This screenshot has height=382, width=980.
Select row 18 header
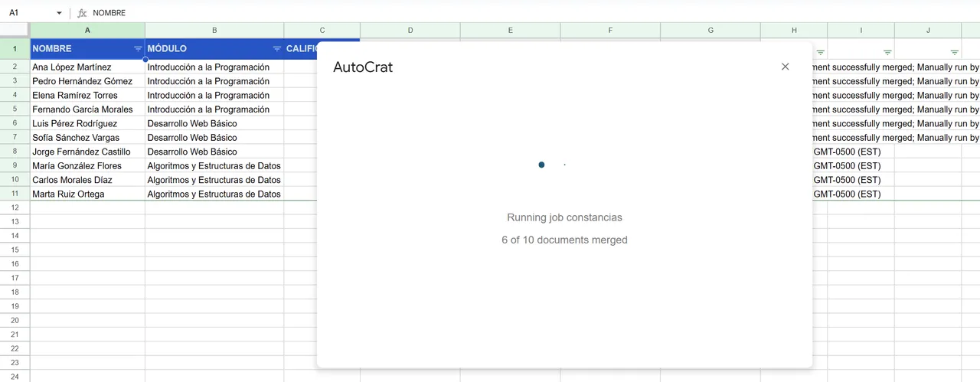pos(15,292)
